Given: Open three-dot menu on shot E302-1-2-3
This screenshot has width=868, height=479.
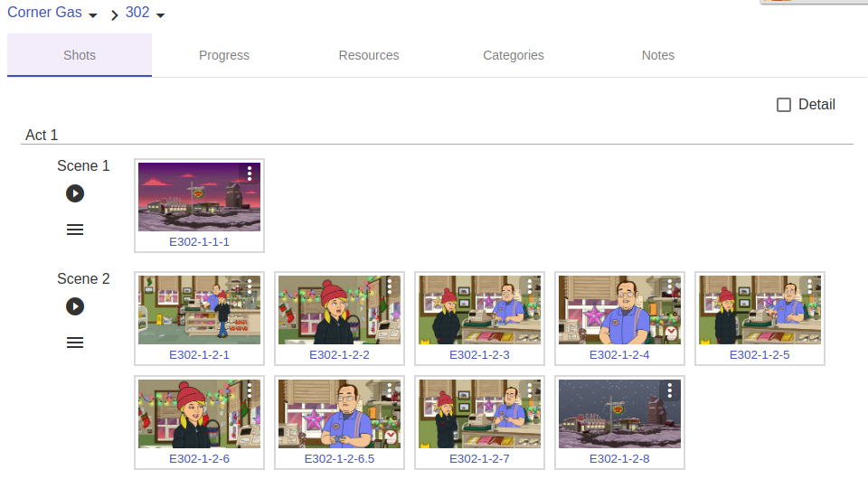Looking at the screenshot, I should [530, 286].
